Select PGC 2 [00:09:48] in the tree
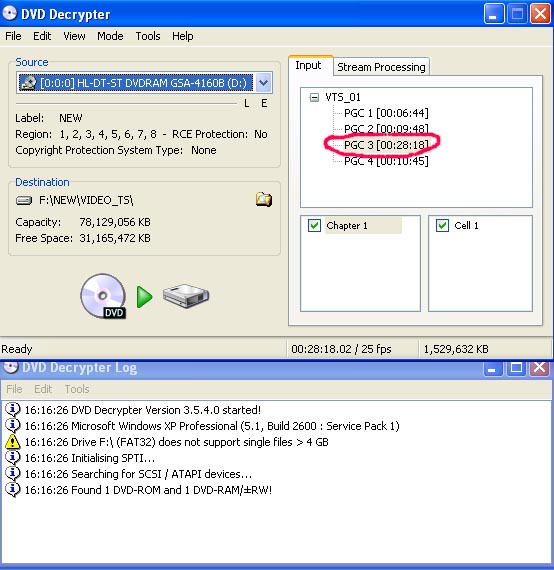 coord(386,129)
